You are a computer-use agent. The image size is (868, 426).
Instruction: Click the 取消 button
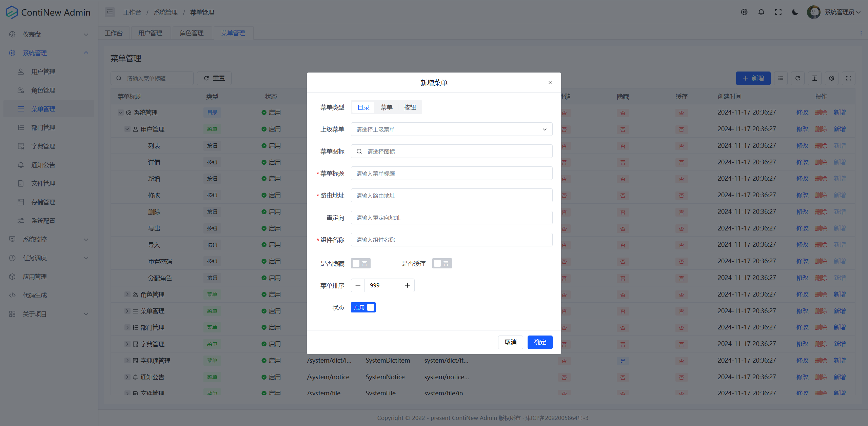(510, 342)
